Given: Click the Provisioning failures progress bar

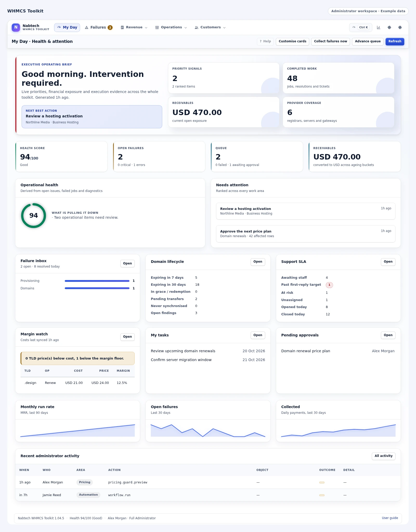Looking at the screenshot, I should pos(97,281).
